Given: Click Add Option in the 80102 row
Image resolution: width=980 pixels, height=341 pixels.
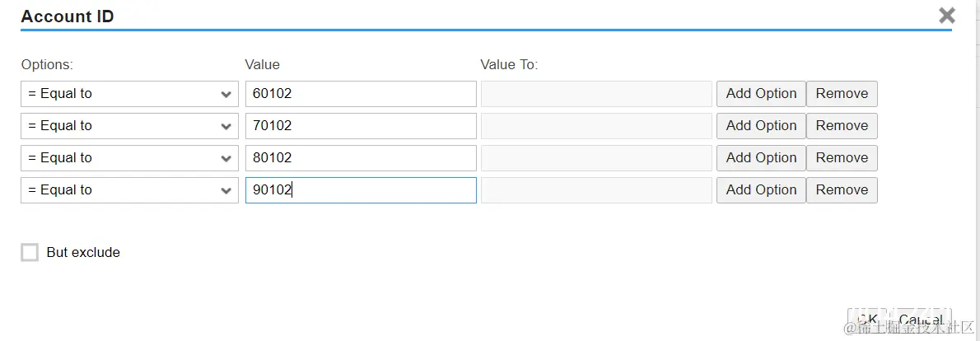Looking at the screenshot, I should tap(760, 158).
